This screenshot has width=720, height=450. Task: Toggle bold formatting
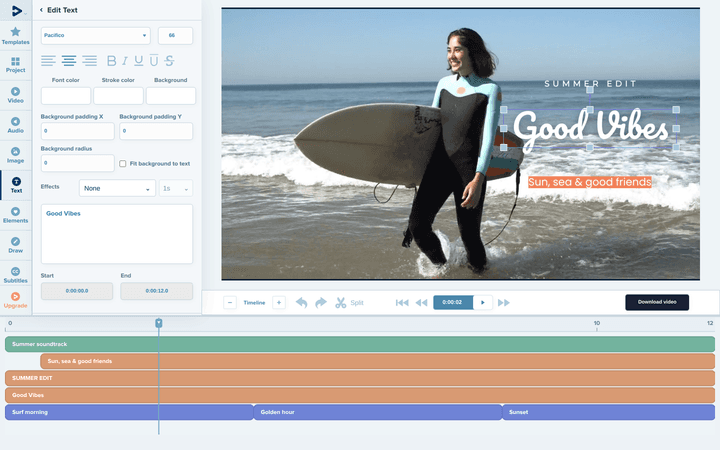coord(112,61)
